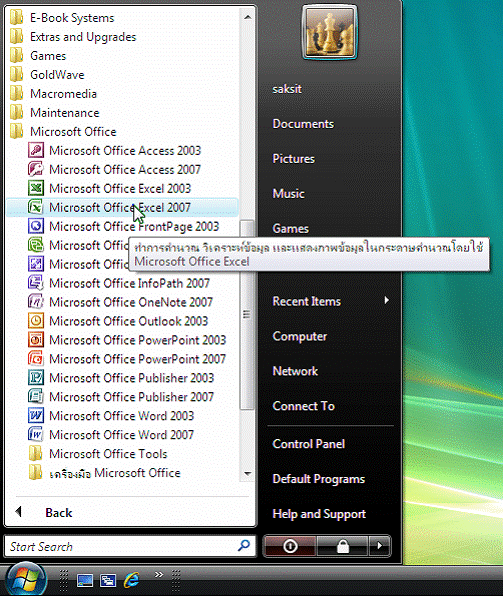Open Computer from the Start menu
The image size is (503, 596).
tap(300, 336)
